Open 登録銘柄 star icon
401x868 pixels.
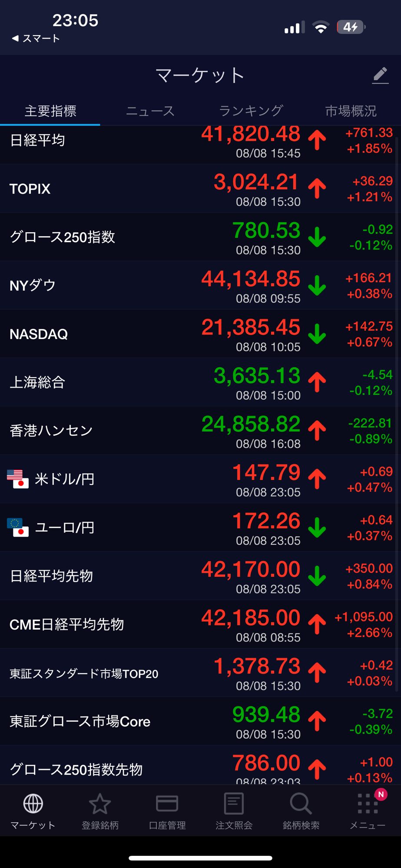pos(100,804)
